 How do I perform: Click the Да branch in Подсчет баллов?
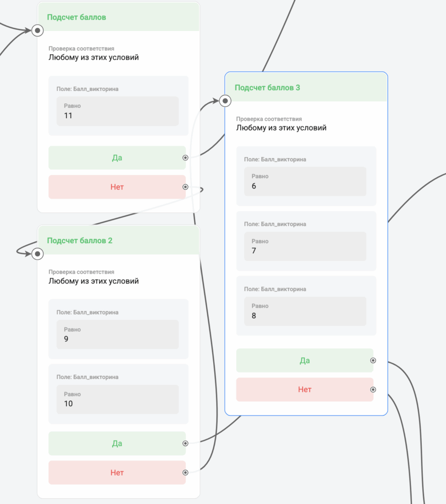click(117, 158)
